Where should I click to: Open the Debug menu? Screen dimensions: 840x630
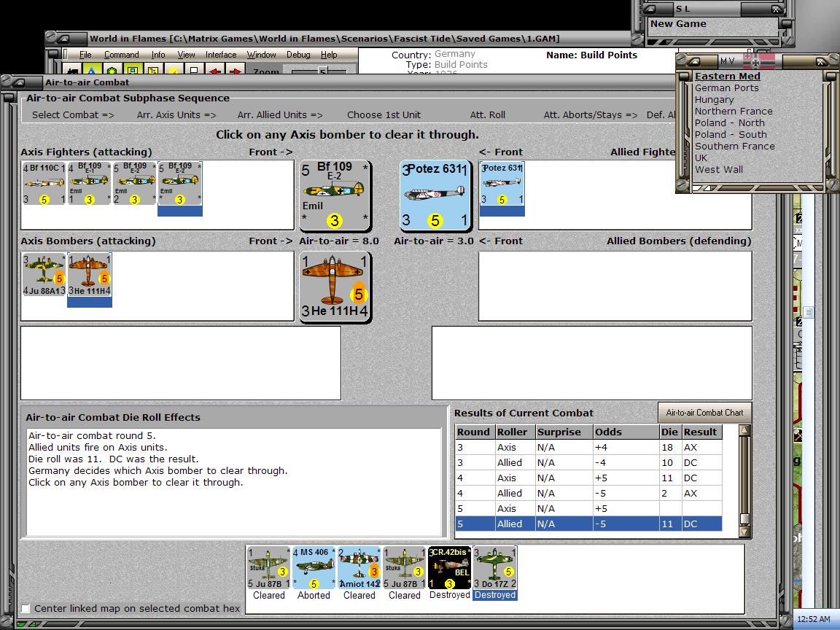(x=298, y=55)
